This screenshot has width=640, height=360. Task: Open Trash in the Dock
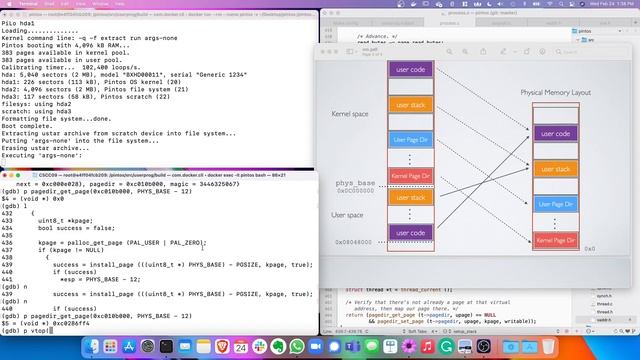(548, 347)
